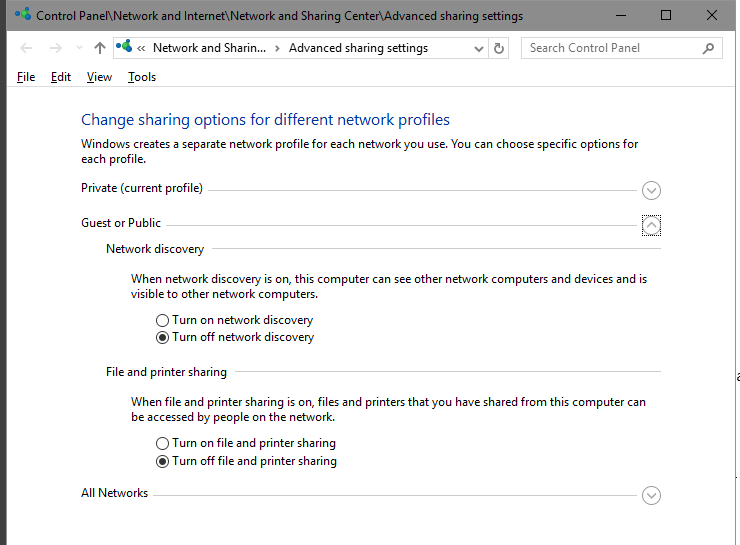Click the 'Network discovery' subheading
Image resolution: width=740 pixels, height=545 pixels.
click(155, 249)
